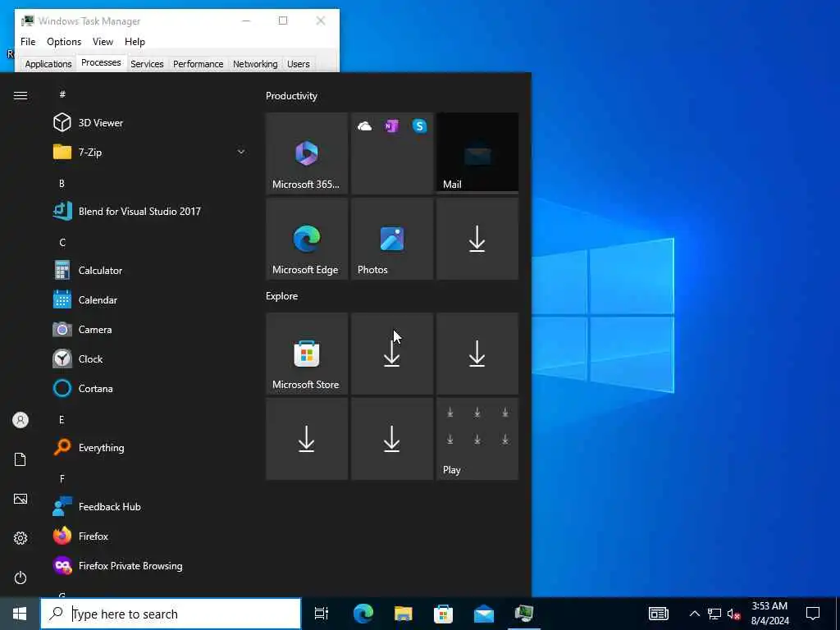The height and width of the screenshot is (630, 840).
Task: Open Task View on the taskbar
Action: tap(322, 614)
